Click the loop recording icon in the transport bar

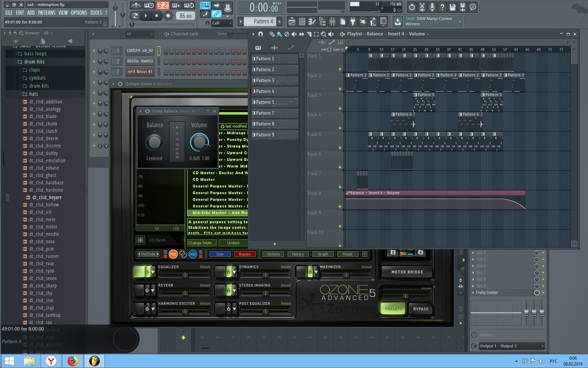[189, 6]
